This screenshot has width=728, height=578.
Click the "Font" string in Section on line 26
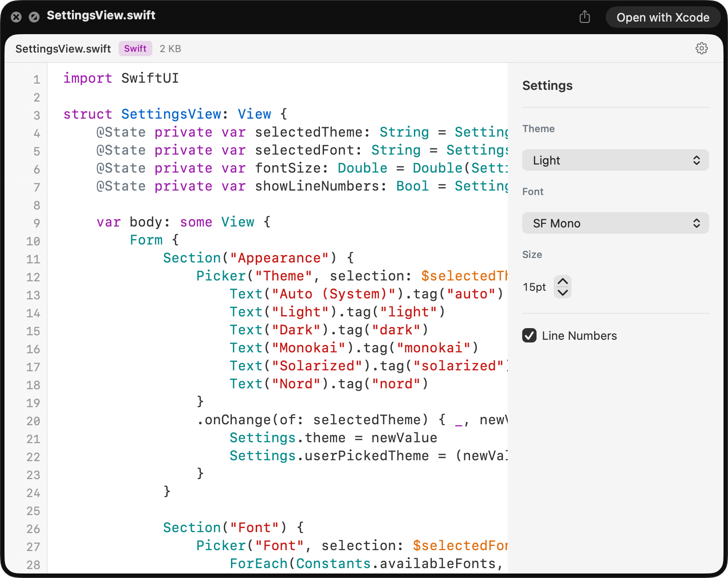tap(254, 528)
